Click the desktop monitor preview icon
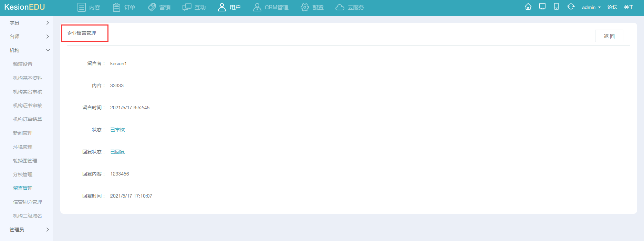 (542, 7)
